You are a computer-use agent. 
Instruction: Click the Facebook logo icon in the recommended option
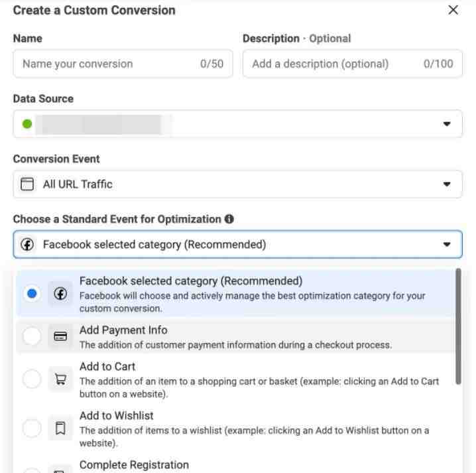click(60, 293)
